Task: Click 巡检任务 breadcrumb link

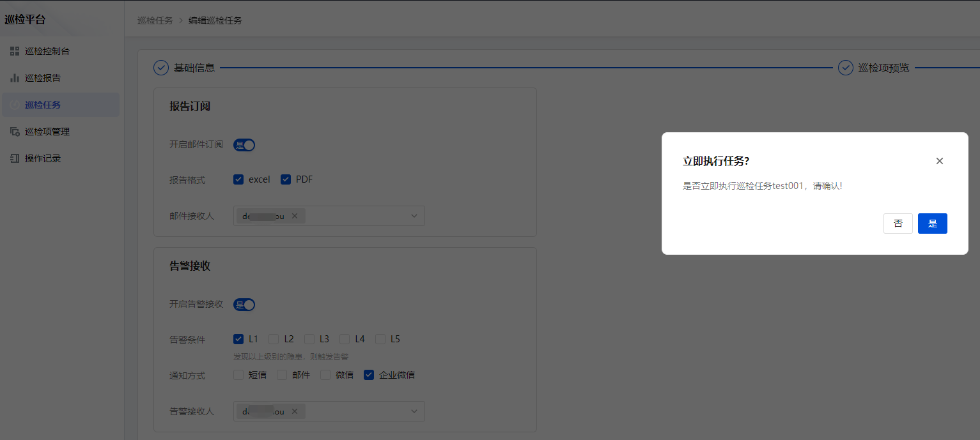Action: pos(155,20)
